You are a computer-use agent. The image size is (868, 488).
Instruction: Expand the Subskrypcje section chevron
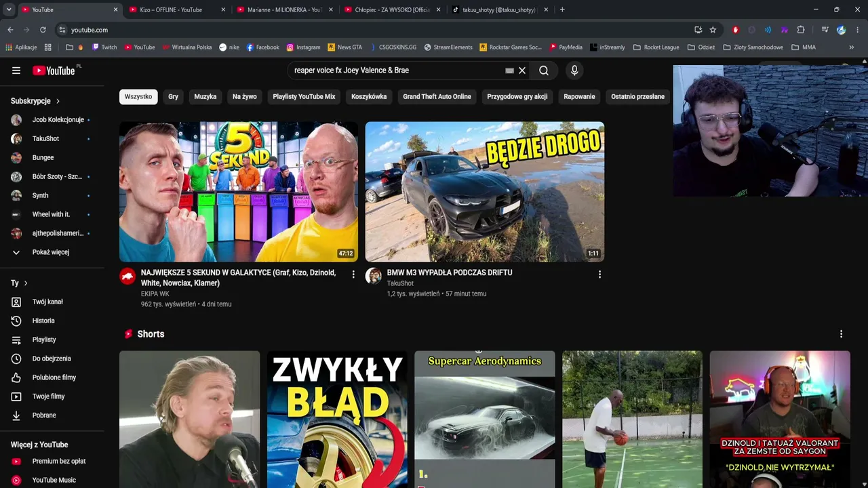[58, 101]
